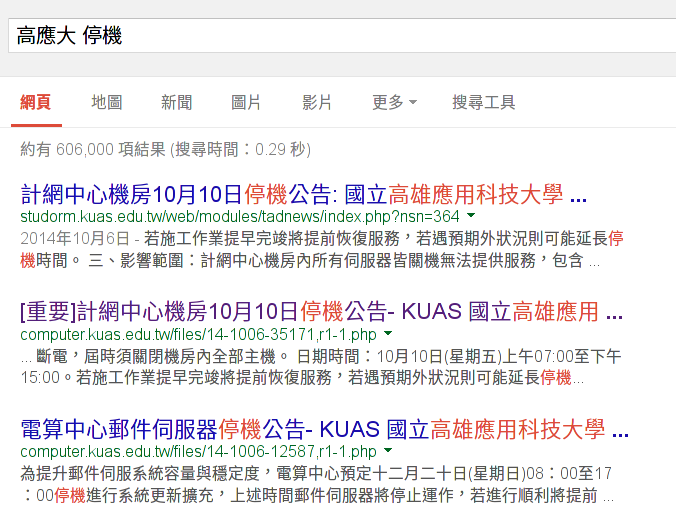The width and height of the screenshot is (676, 526).
Task: Expand the 更多 dropdown menu
Action: 394,103
